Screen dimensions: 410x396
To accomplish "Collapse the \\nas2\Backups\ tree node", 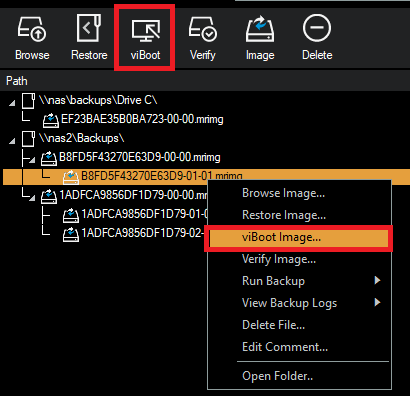I will [12, 141].
